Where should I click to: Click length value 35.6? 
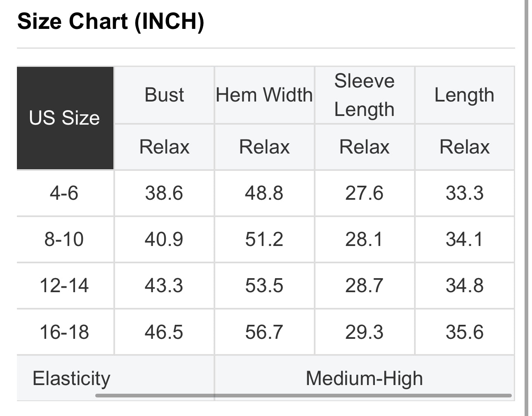coord(464,332)
